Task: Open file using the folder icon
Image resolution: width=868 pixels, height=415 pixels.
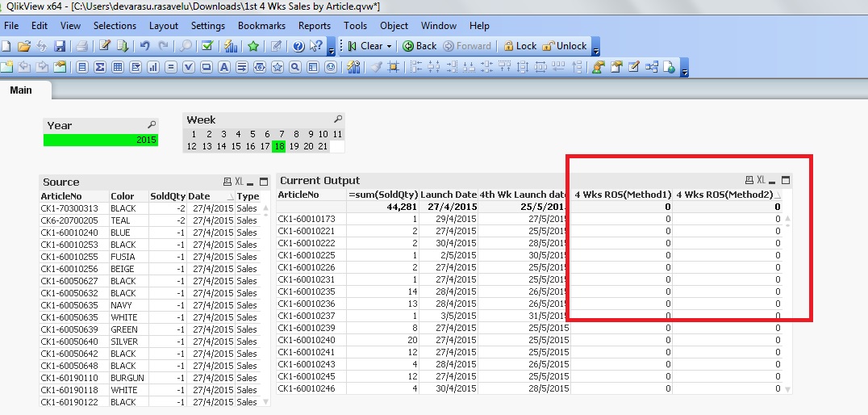Action: (x=24, y=46)
